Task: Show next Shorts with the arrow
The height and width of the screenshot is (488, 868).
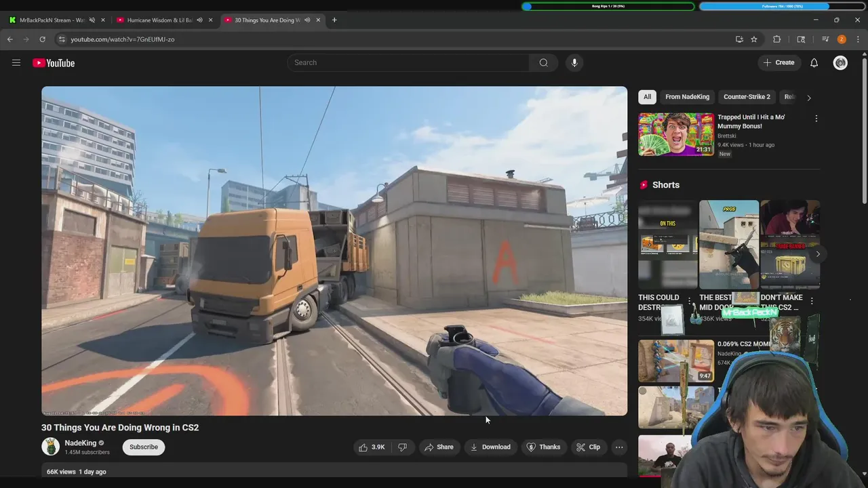Action: [818, 254]
